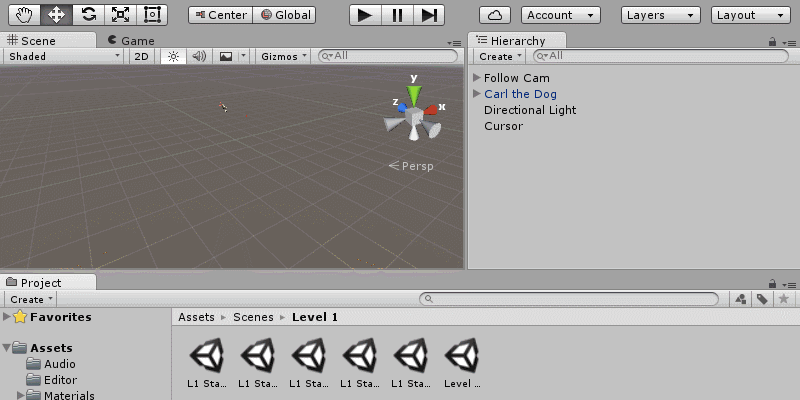Open the Shaded draw mode dropdown
The height and width of the screenshot is (400, 800).
point(64,57)
